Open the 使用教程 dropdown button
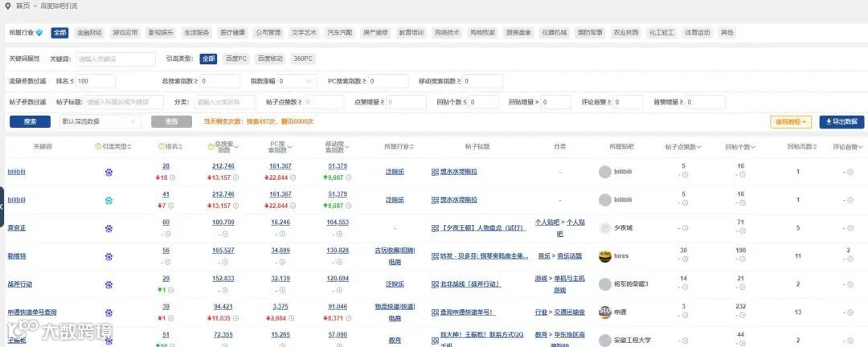Screen dimensions: 868x347 (791, 122)
